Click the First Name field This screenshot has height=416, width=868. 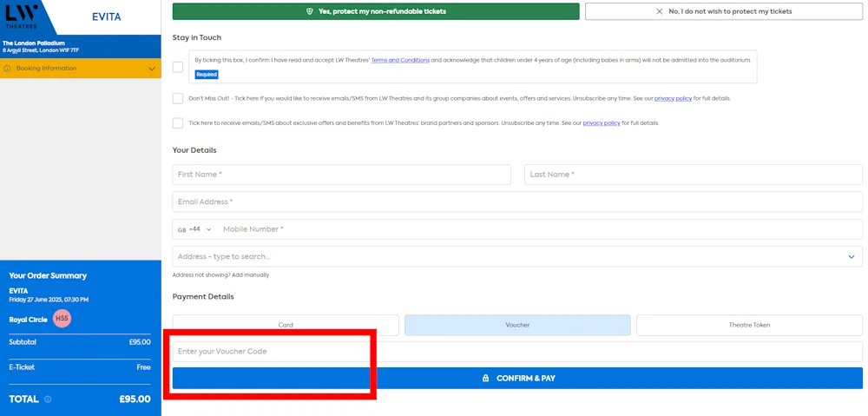pos(341,175)
